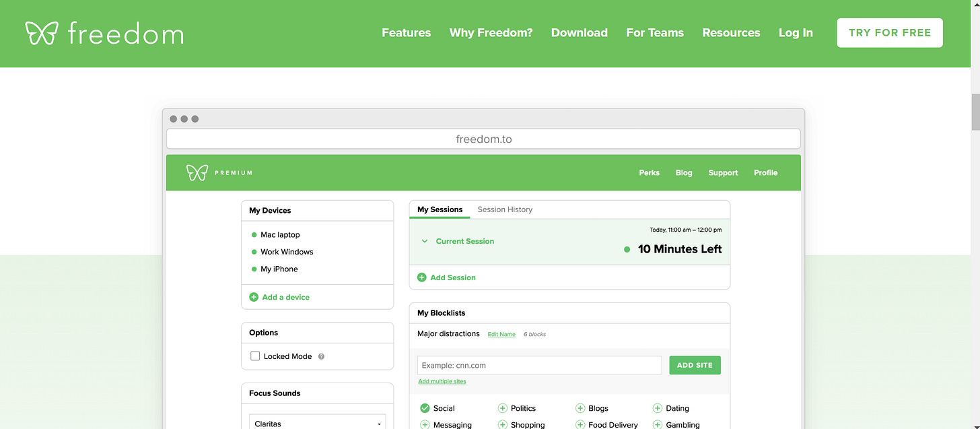Click the Log In link
Image resolution: width=980 pixels, height=429 pixels.
796,33
